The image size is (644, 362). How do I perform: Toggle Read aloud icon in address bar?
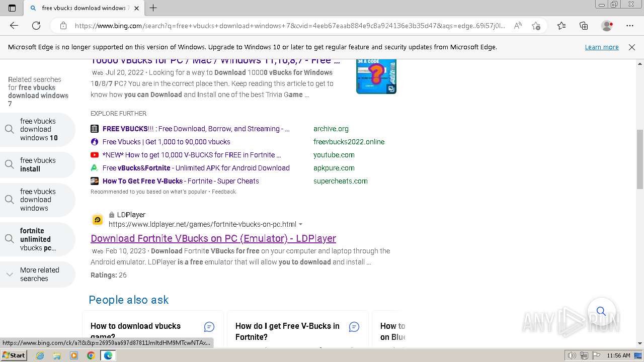tap(517, 26)
